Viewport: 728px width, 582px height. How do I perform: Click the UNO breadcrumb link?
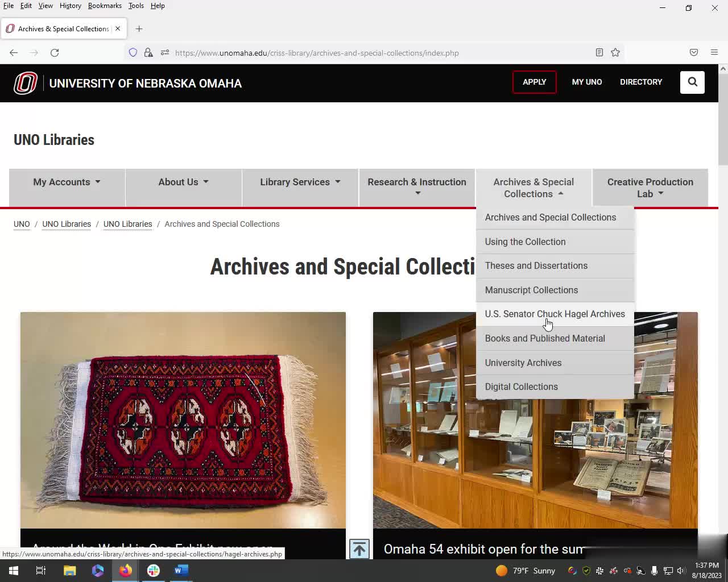tap(22, 224)
